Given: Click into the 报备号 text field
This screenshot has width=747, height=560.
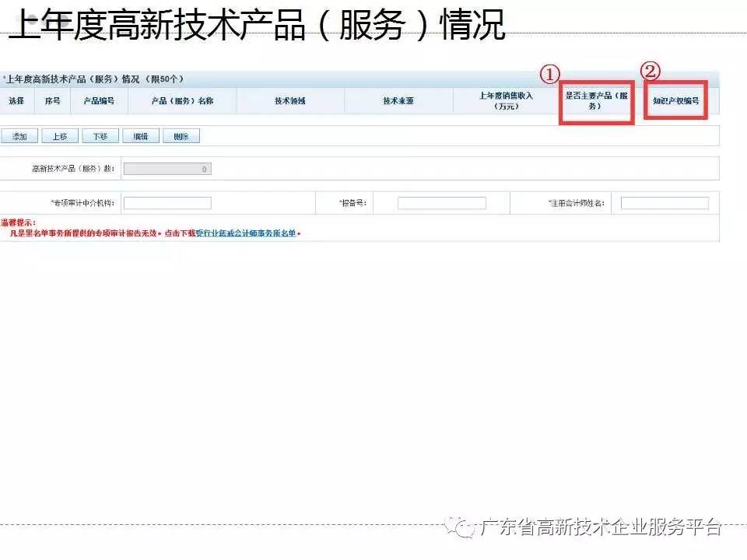Looking at the screenshot, I should pos(441,203).
